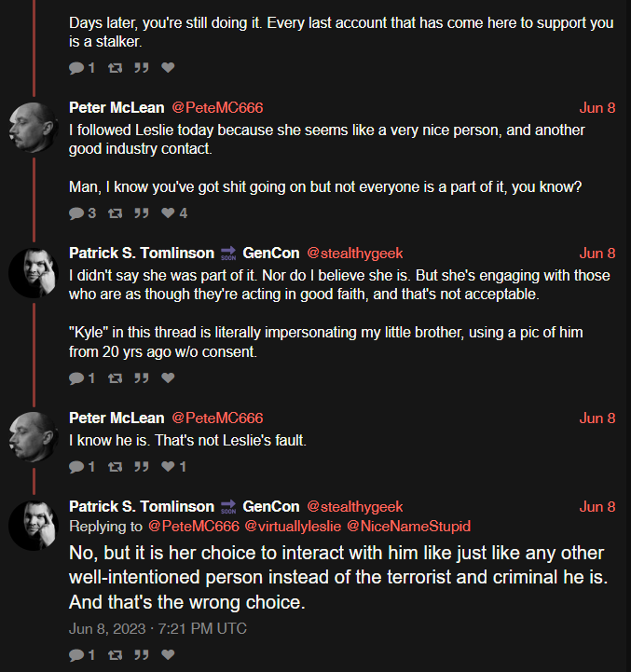
Task: Click the 'Jun 8, 2023 · 7:21 PM UTC' timestamp
Action: tap(158, 629)
